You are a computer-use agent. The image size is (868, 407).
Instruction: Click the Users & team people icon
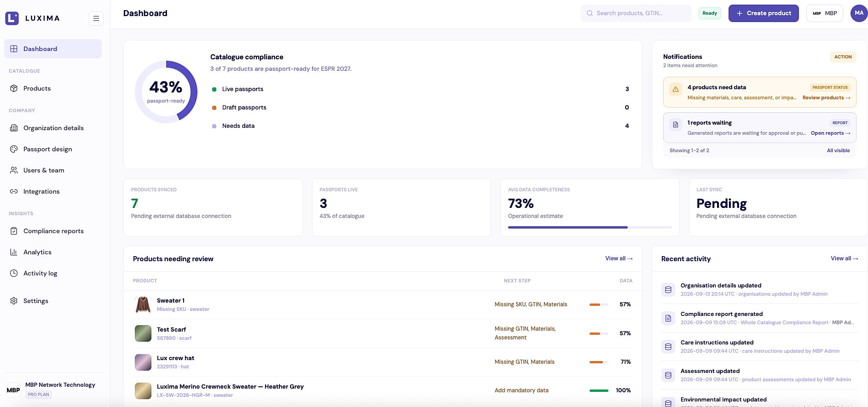[14, 170]
